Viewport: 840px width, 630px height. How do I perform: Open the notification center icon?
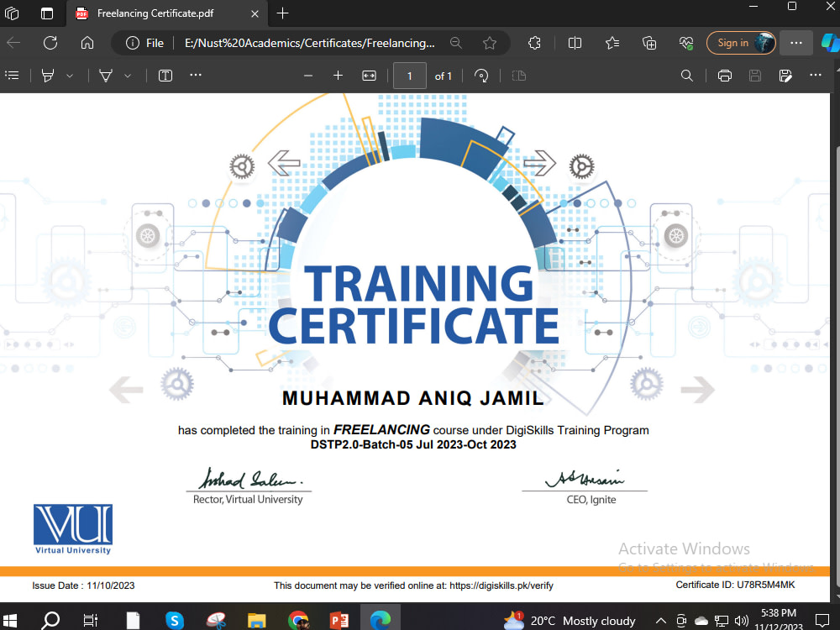tap(822, 621)
